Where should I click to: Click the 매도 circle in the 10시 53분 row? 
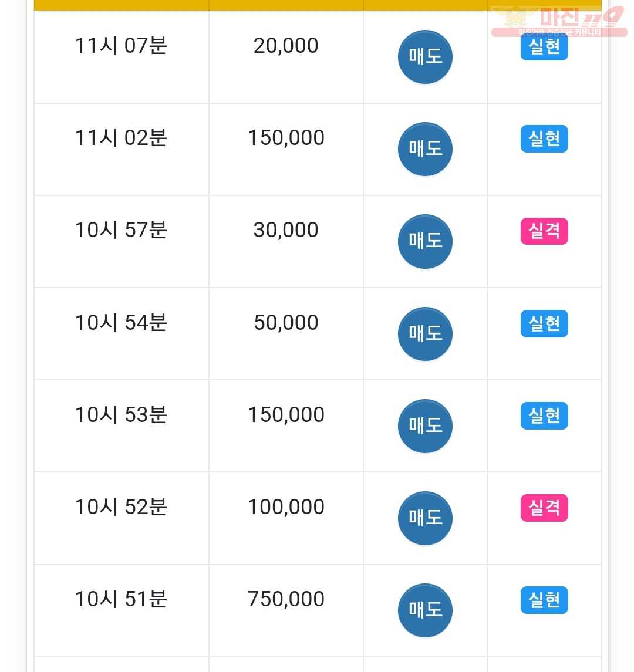425,426
